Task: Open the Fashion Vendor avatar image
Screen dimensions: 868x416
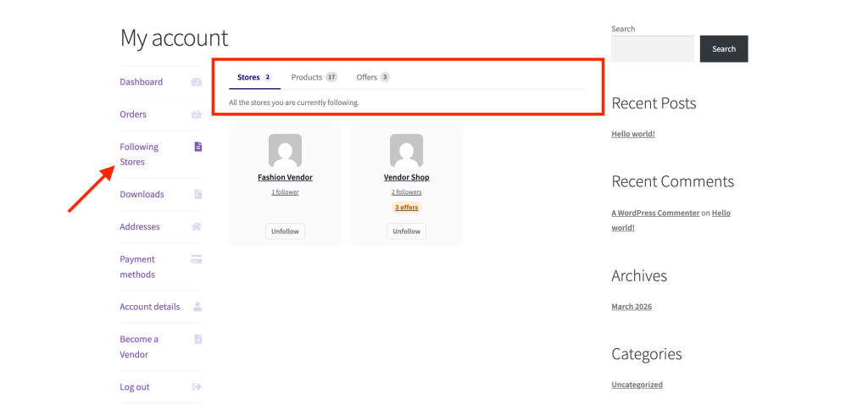Action: pyautogui.click(x=285, y=151)
